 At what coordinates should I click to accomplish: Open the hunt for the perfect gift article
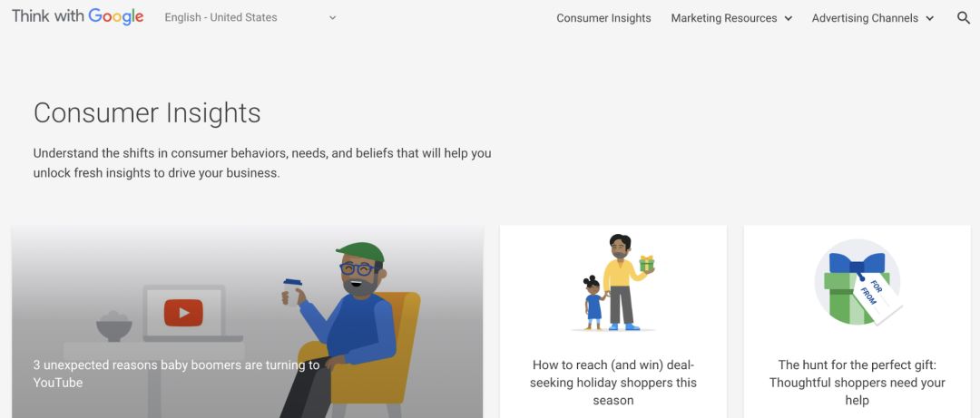[857, 383]
